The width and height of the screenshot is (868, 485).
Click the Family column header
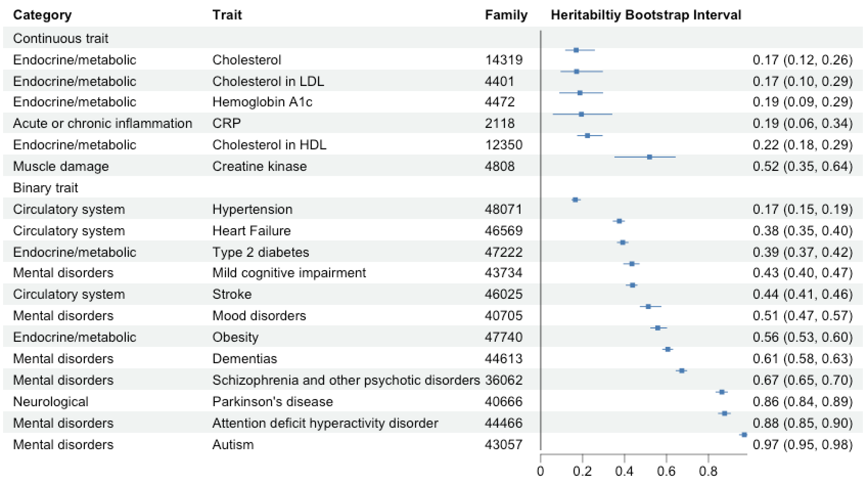(x=506, y=15)
